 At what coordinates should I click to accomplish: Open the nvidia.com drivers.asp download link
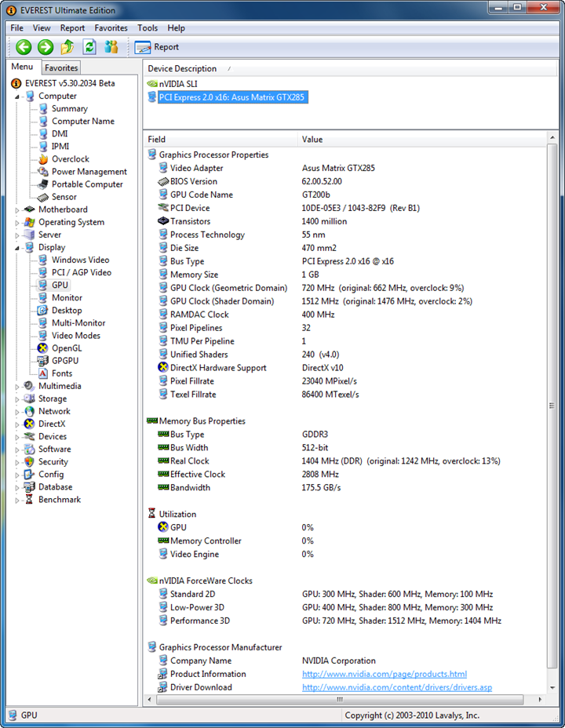click(x=397, y=687)
